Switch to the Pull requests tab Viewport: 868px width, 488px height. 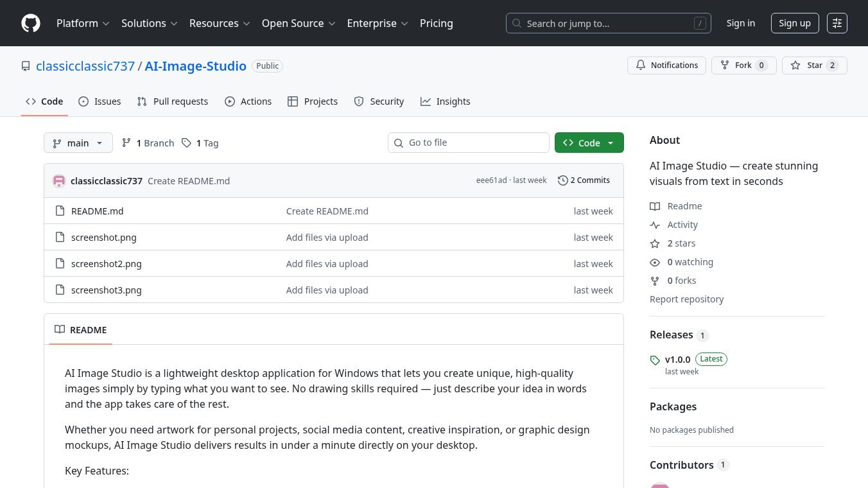(x=173, y=101)
